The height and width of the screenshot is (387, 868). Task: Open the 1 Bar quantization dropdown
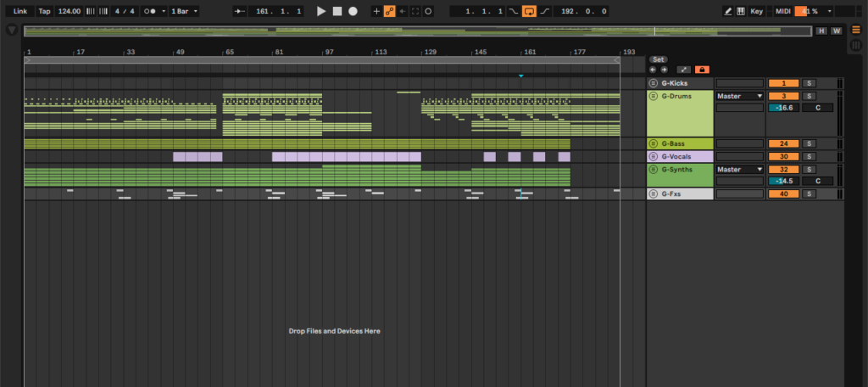click(x=184, y=11)
